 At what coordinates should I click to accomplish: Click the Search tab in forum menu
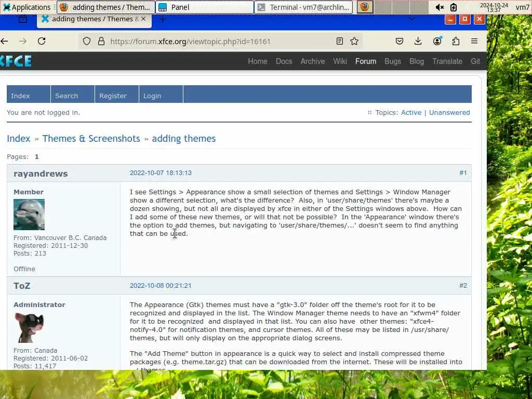(73, 94)
